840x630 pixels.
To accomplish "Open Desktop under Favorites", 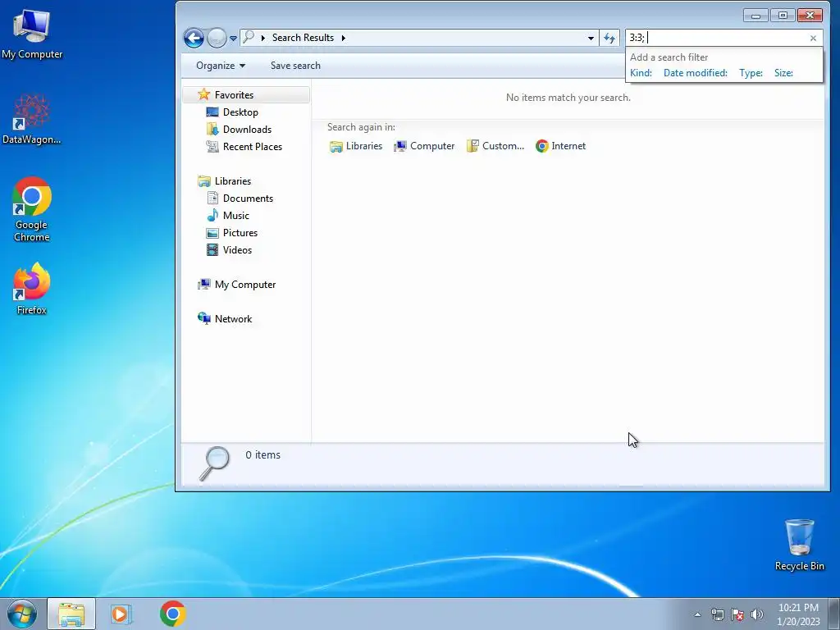I will (240, 112).
